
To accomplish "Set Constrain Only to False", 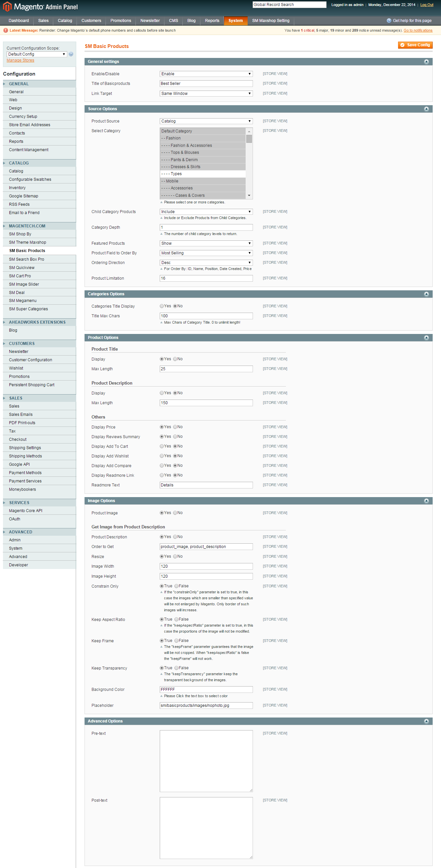I will 176,586.
